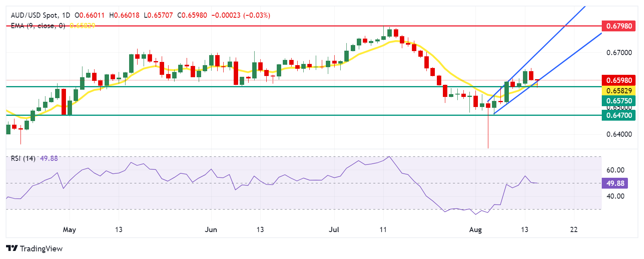Click the −0.03% price change text
Viewport: 644px width, 259px height.
[x=257, y=15]
